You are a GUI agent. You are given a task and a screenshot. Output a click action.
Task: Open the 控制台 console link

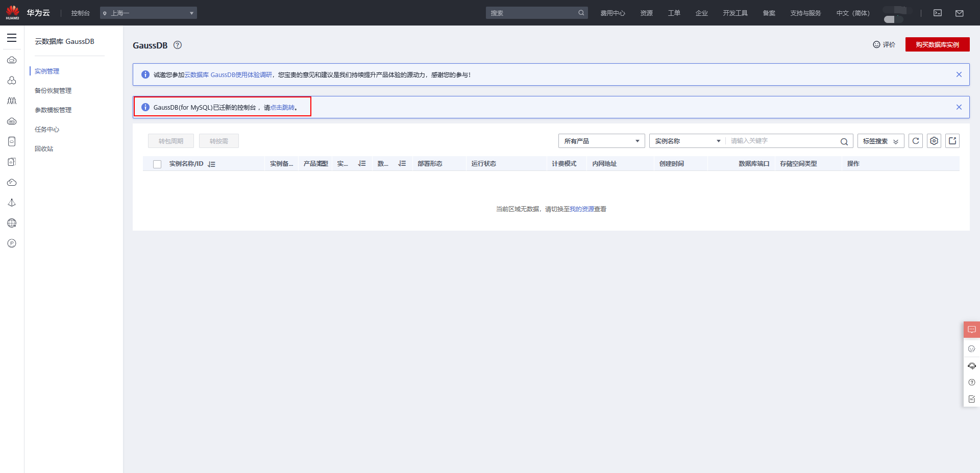tap(81, 13)
